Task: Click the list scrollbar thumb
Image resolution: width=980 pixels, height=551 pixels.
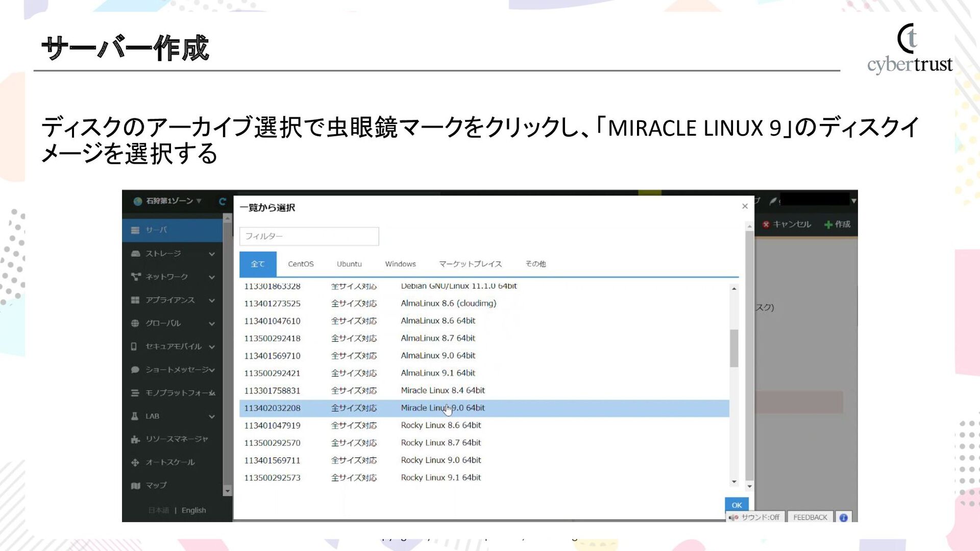Action: point(734,348)
